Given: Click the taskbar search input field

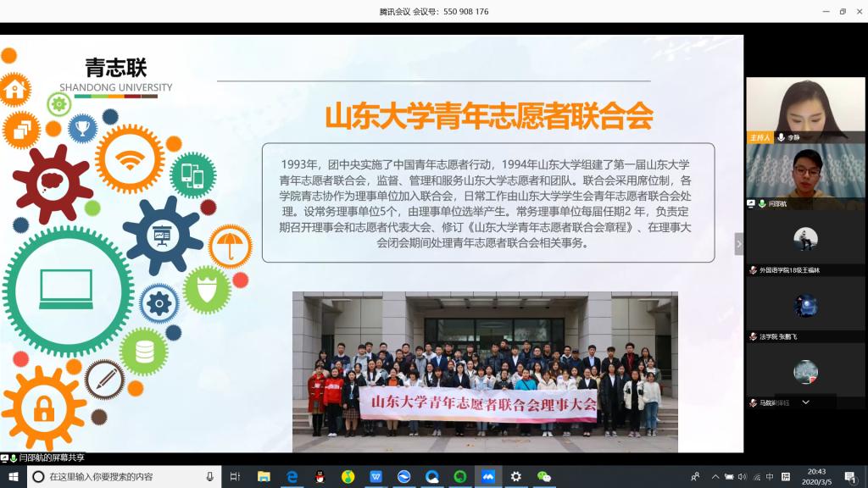Looking at the screenshot, I should click(119, 477).
